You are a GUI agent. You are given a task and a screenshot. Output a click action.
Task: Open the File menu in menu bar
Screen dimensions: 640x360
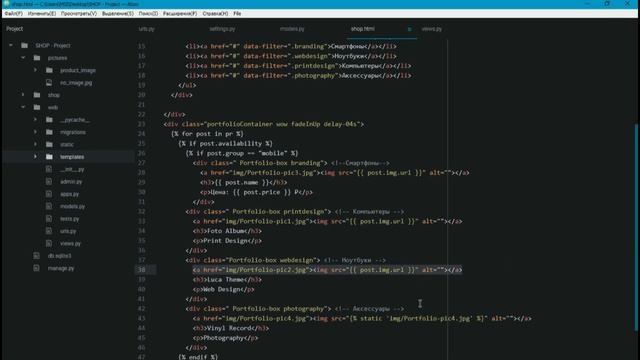pos(237,13)
